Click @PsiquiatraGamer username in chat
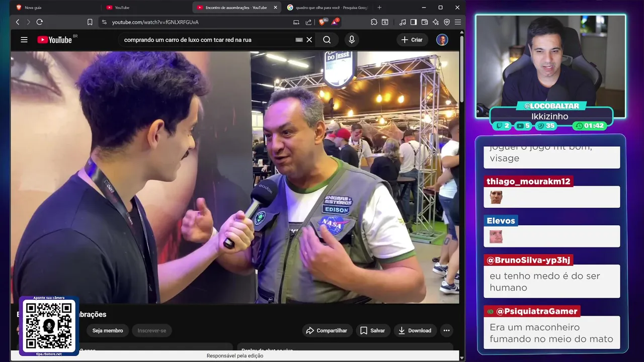Screen dimensions: 644x362 532,311
